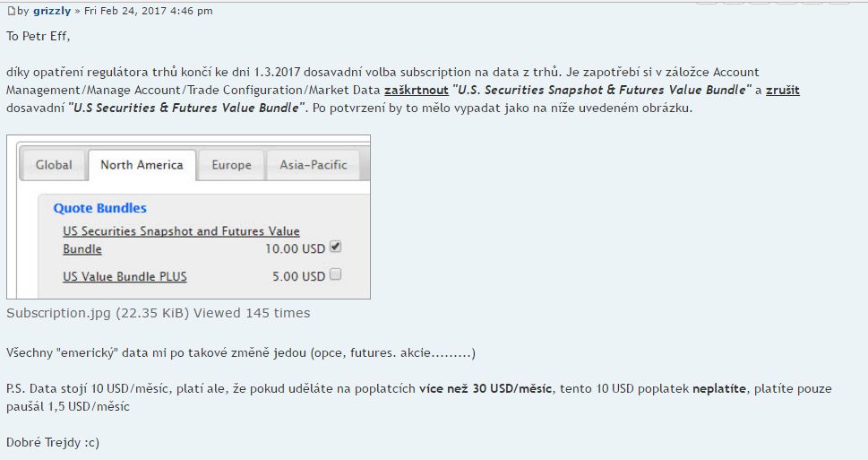Select the North America tab
Image resolution: width=868 pixels, height=460 pixels.
tap(142, 165)
